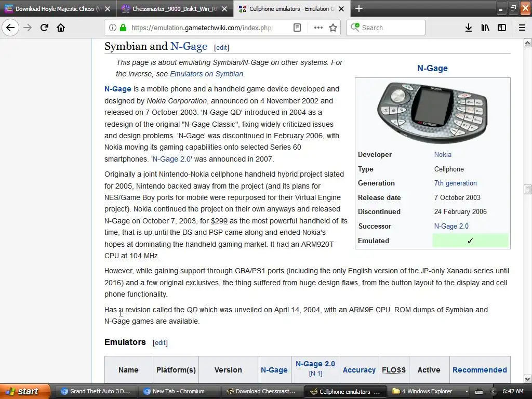Click the Name column header
This screenshot has width=532, height=399.
(x=129, y=370)
